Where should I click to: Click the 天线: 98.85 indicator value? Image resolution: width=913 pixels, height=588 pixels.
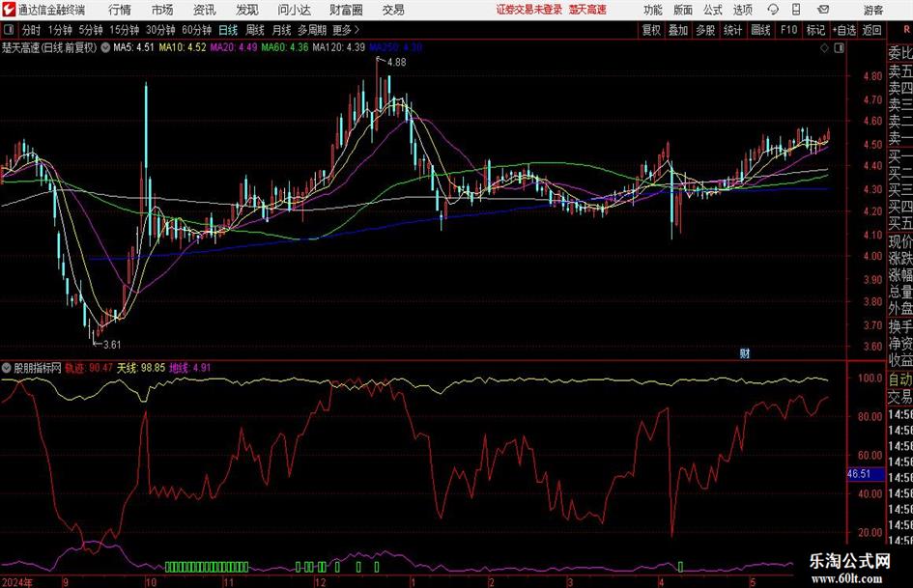[x=141, y=368]
